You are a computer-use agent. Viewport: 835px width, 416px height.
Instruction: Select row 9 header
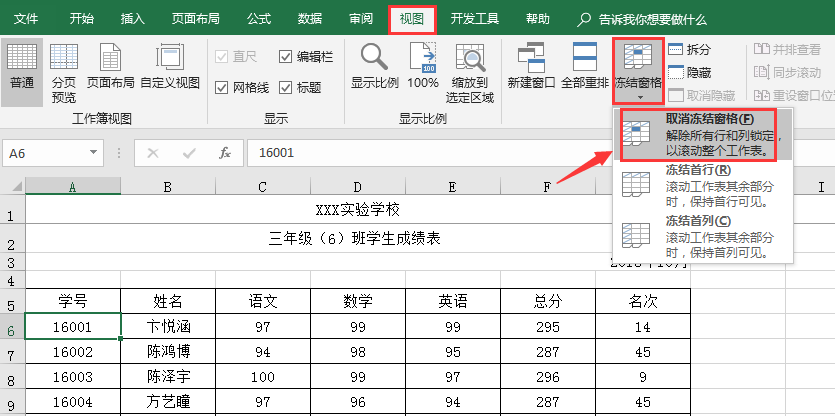coord(12,402)
